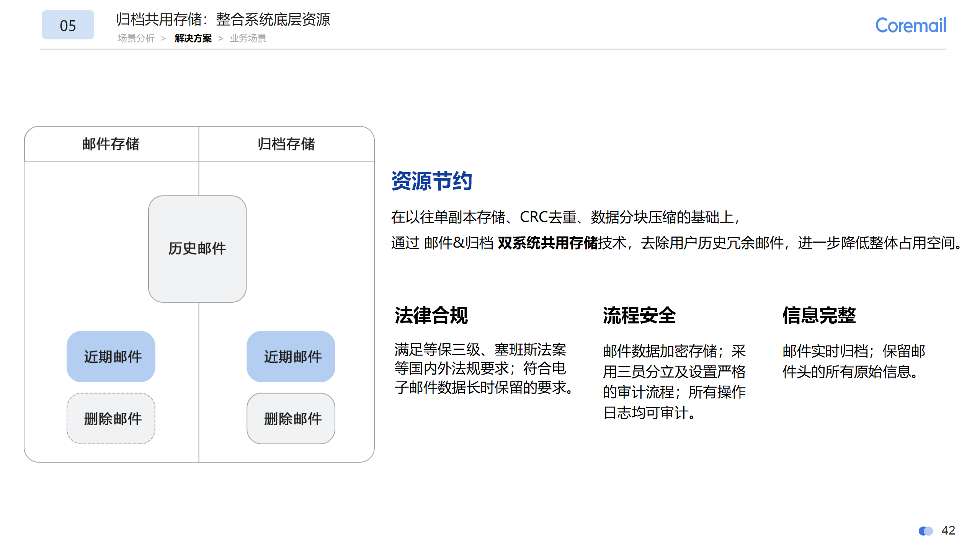
Task: Click the page number 42
Action: coord(948,530)
